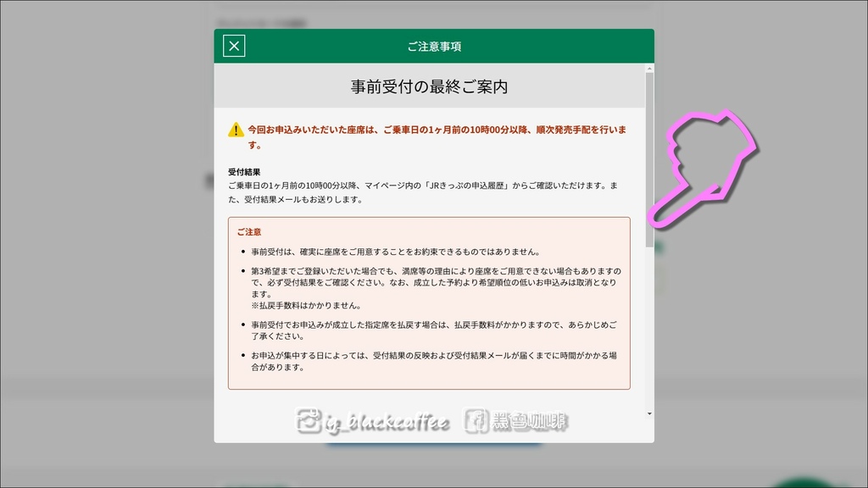868x488 pixels.
Task: Click the scrollbar down arrow inside the dialog
Action: pyautogui.click(x=649, y=412)
